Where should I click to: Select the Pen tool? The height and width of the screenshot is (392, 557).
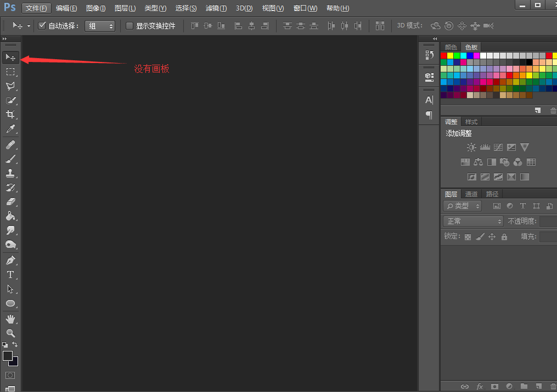(x=10, y=260)
